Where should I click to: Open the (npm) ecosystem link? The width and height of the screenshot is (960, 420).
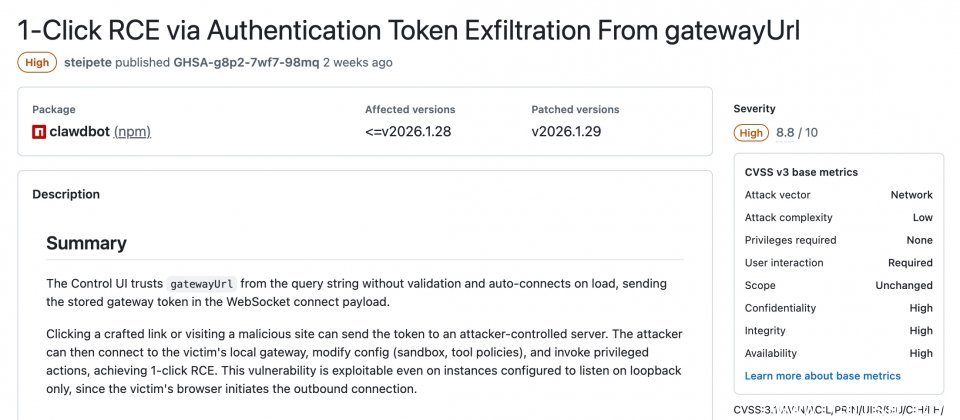click(x=132, y=131)
